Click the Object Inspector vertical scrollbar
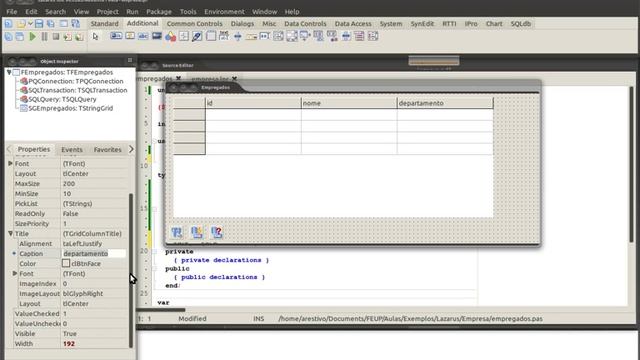 (x=131, y=271)
